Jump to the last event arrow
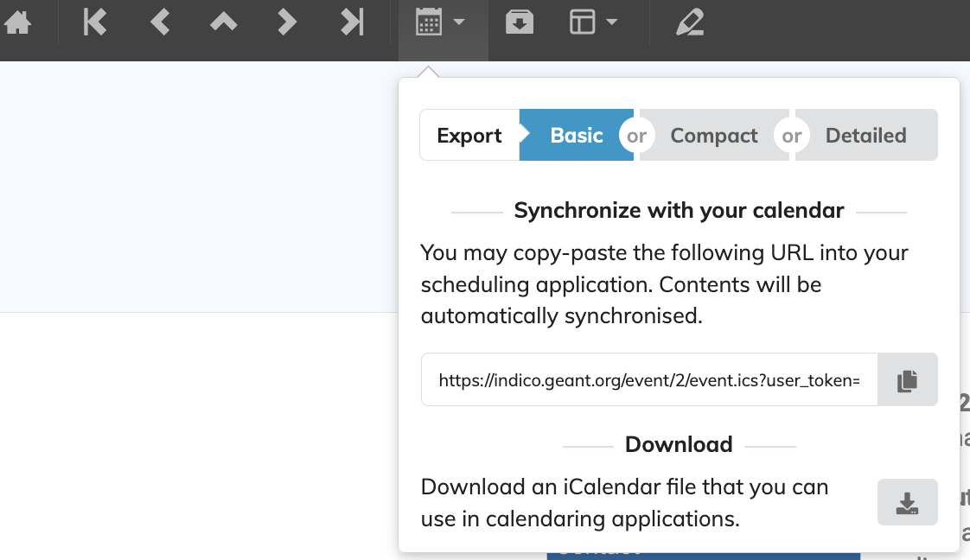Screen dimensions: 970x560 (352, 22)
